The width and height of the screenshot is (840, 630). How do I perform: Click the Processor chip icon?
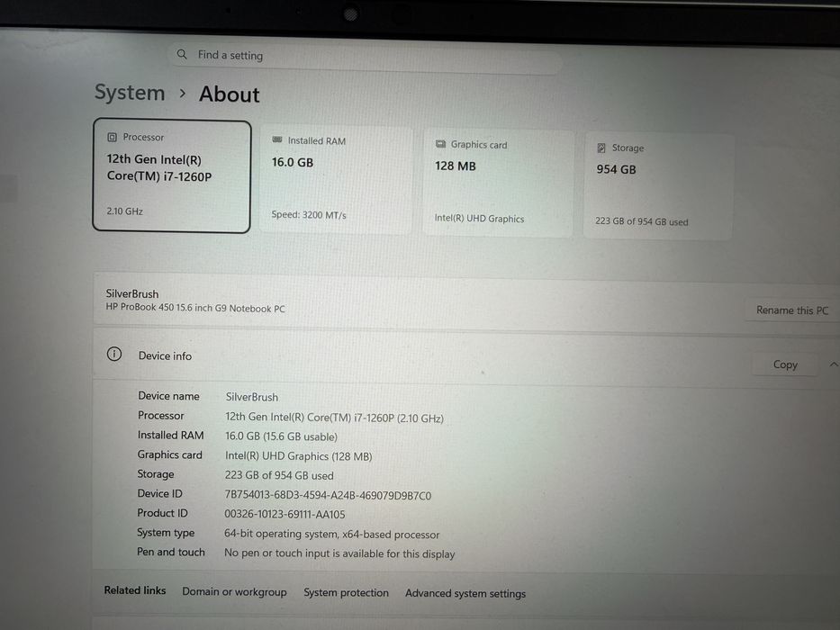pos(112,137)
